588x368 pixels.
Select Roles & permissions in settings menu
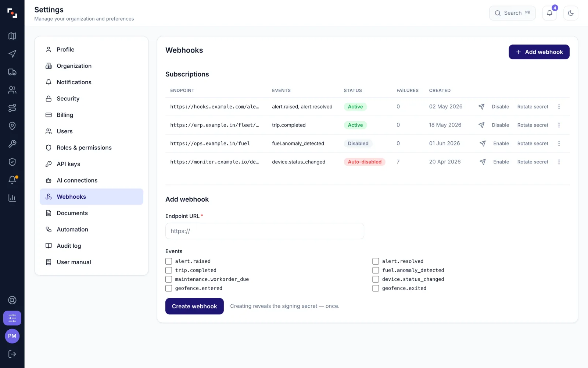point(92,148)
